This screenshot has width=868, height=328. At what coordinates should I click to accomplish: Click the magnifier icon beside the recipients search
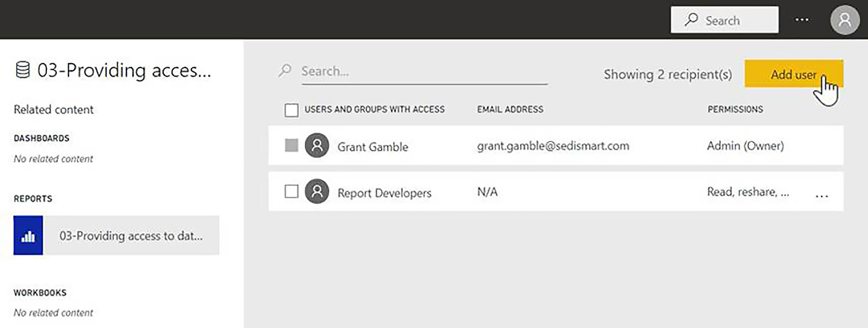[x=285, y=71]
